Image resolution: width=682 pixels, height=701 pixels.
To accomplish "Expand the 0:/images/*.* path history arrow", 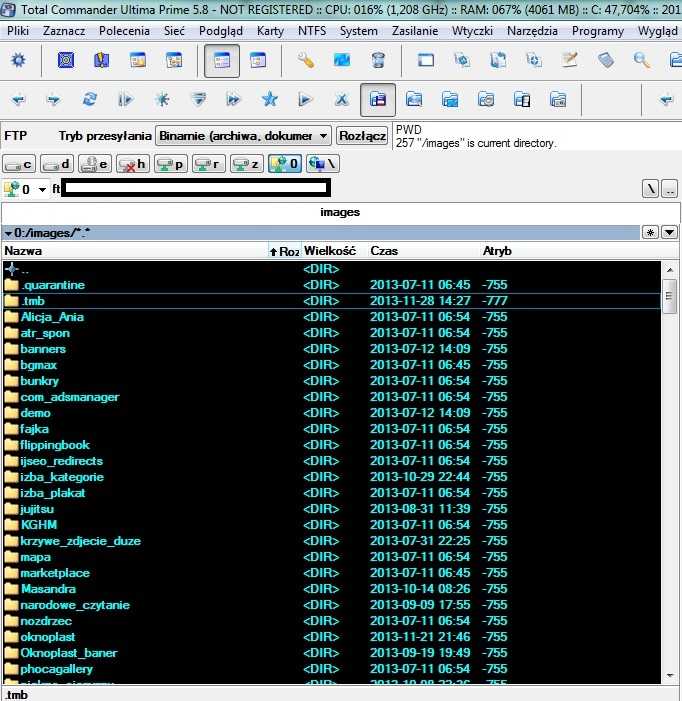I will click(8, 233).
